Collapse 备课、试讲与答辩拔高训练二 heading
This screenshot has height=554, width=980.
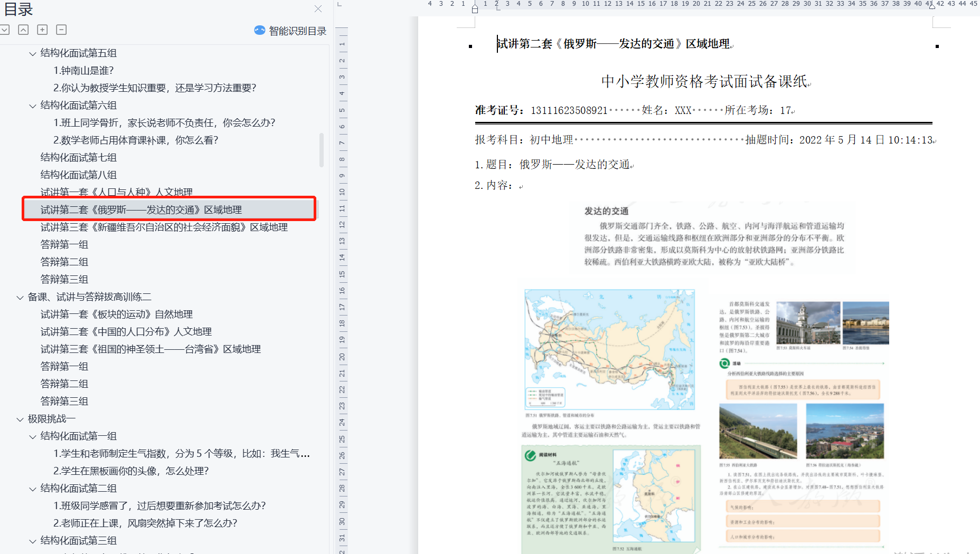20,297
